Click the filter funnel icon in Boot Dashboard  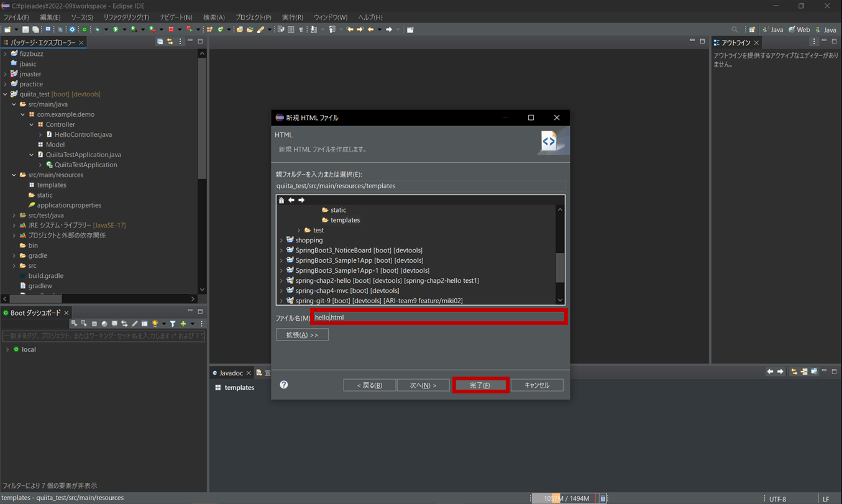pyautogui.click(x=173, y=324)
